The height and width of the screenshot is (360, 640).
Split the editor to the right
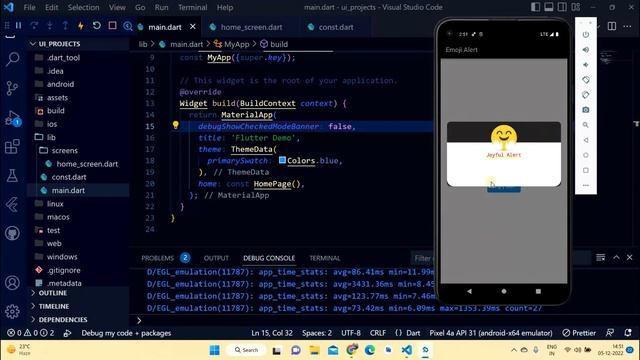612,26
